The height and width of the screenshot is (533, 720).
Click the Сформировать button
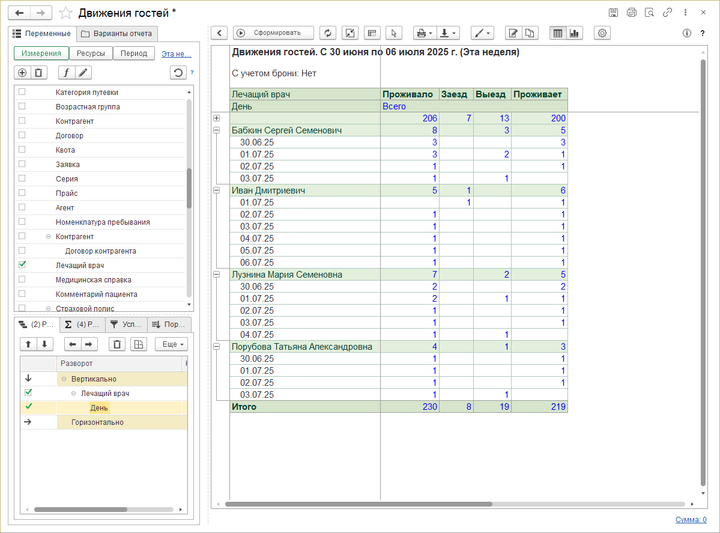pos(273,33)
